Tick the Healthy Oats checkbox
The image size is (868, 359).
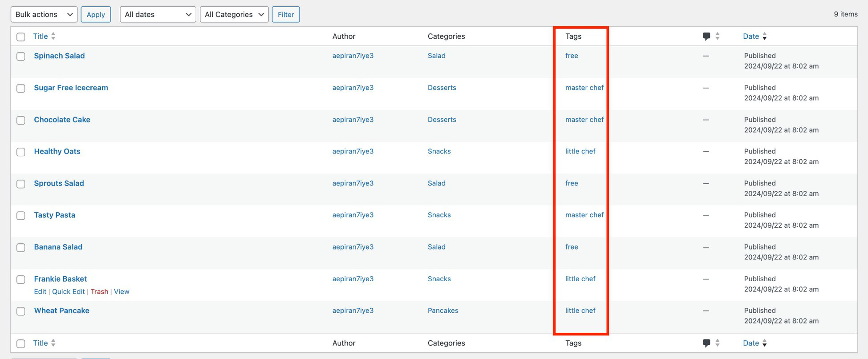pos(21,152)
